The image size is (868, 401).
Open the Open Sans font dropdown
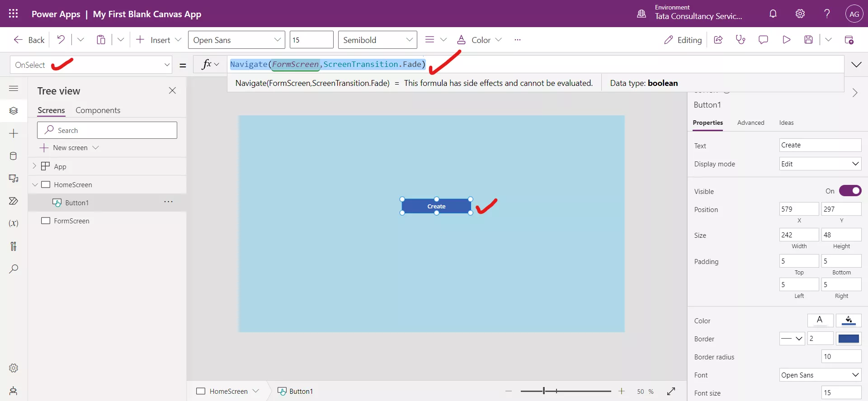coord(236,40)
